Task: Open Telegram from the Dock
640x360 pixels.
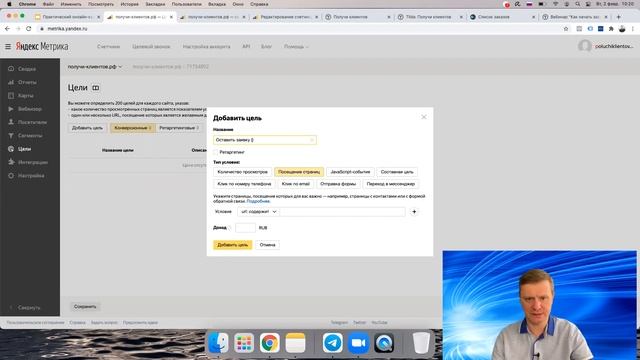Action: pos(333,342)
